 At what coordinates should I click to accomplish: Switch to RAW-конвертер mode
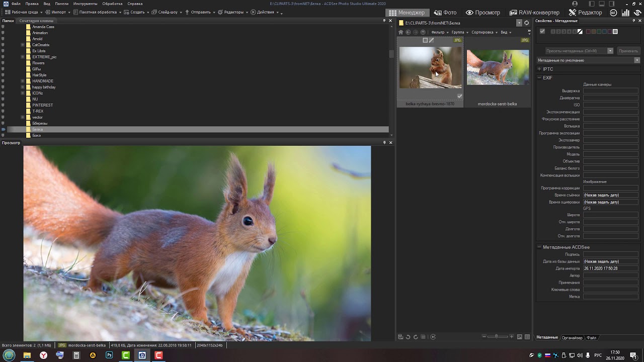[534, 13]
